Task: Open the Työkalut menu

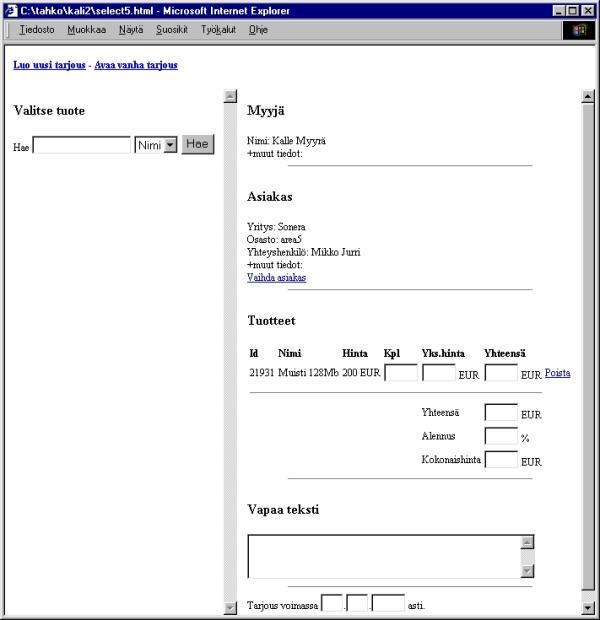Action: pyautogui.click(x=218, y=30)
